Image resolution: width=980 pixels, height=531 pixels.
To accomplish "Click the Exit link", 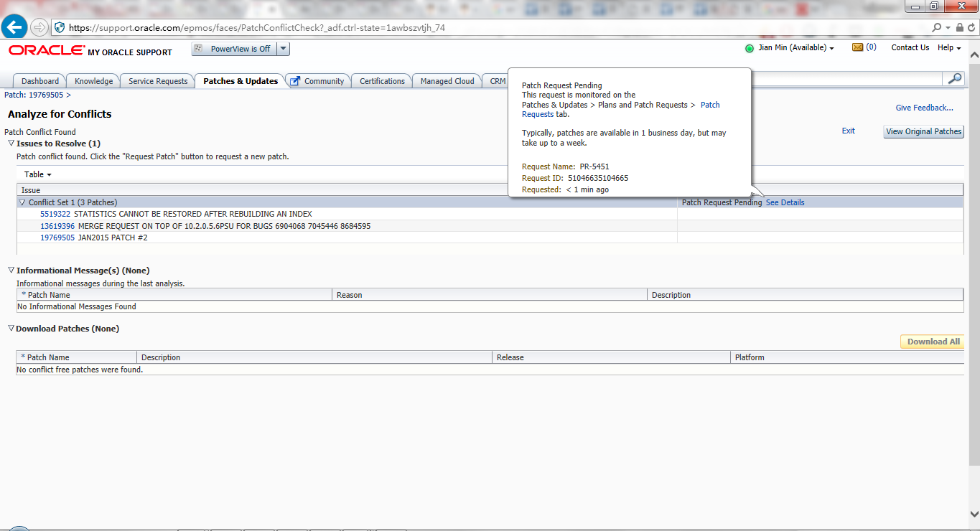I will pos(849,131).
